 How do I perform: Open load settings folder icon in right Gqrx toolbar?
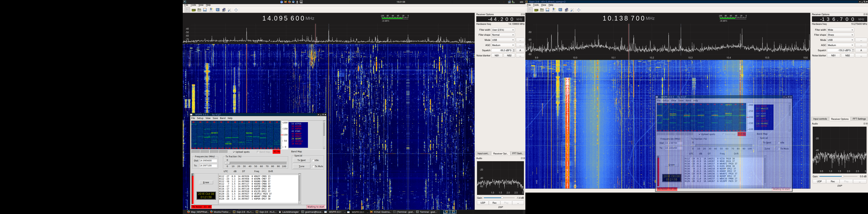tap(542, 10)
